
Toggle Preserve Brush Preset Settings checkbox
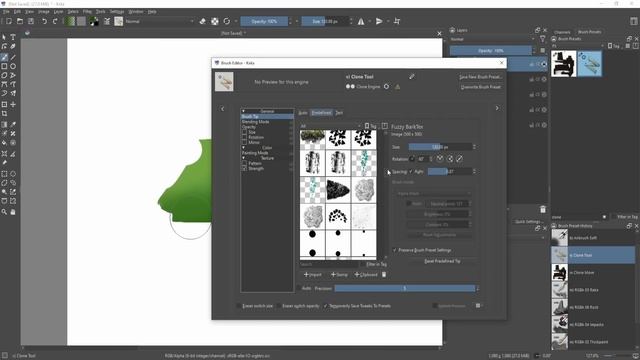point(395,250)
